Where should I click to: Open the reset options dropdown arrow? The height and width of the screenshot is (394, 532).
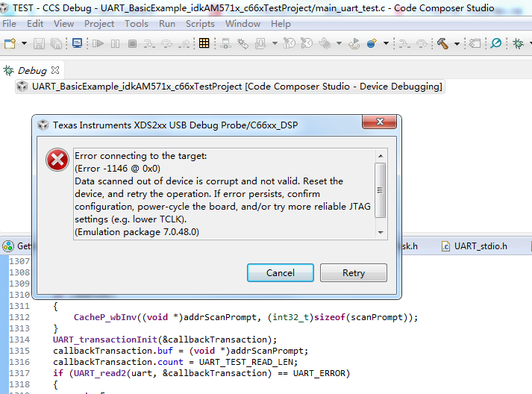tap(339, 43)
